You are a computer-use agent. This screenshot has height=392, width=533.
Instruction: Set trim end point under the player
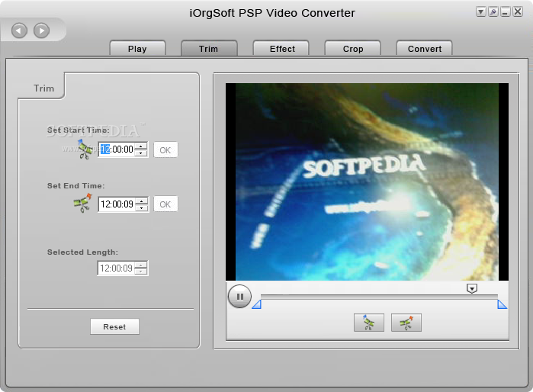tap(406, 323)
